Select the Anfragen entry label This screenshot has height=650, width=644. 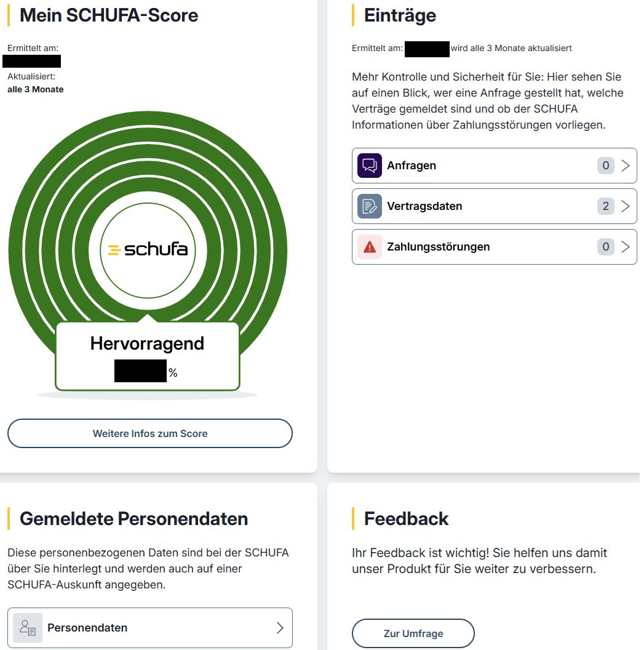[411, 166]
